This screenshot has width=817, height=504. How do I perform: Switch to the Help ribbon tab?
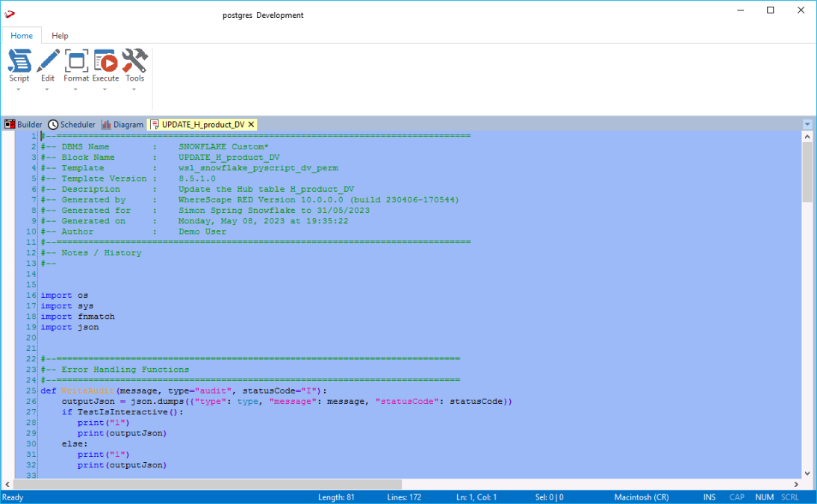click(60, 36)
